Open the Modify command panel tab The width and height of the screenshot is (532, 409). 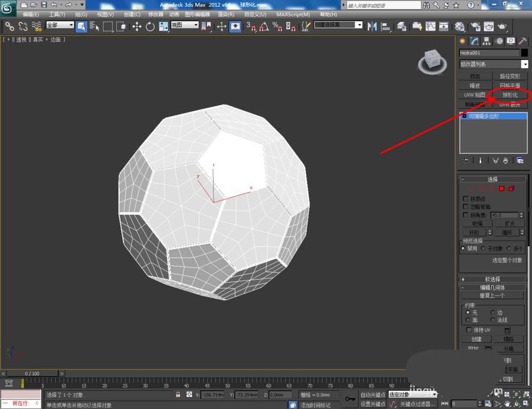point(474,42)
